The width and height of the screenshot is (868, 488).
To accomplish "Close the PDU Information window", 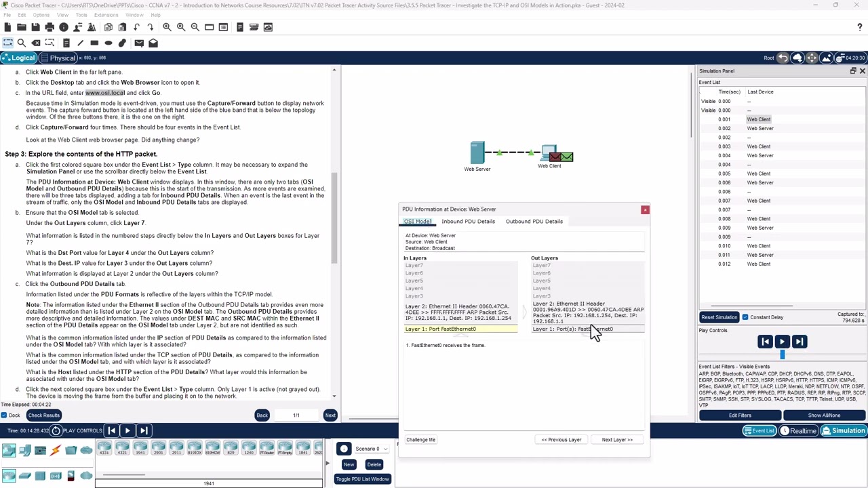I will (x=645, y=209).
